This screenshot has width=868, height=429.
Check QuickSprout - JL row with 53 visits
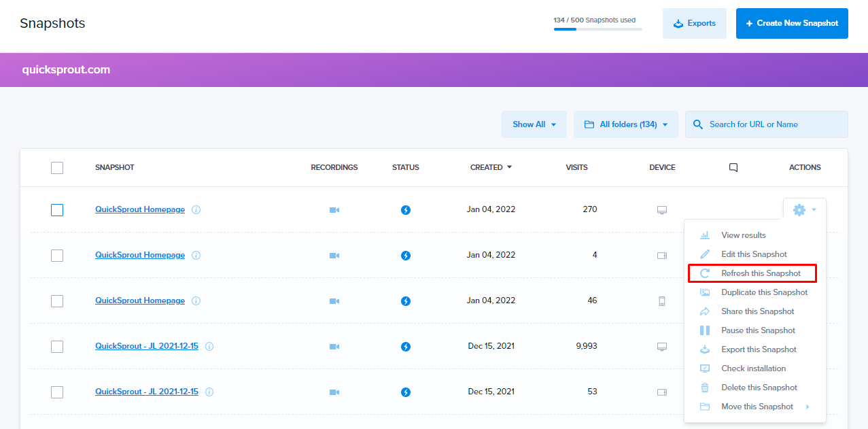point(57,392)
